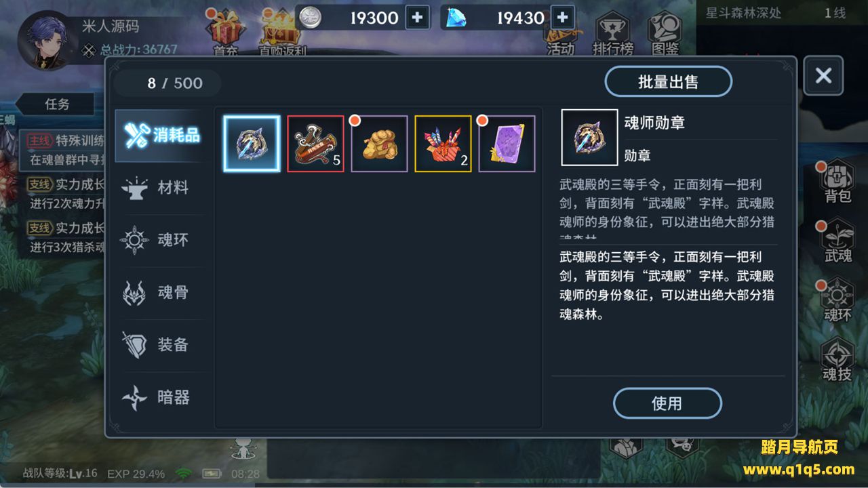Click the player avatar portrait
Screen dimensions: 868x488
pyautogui.click(x=46, y=39)
